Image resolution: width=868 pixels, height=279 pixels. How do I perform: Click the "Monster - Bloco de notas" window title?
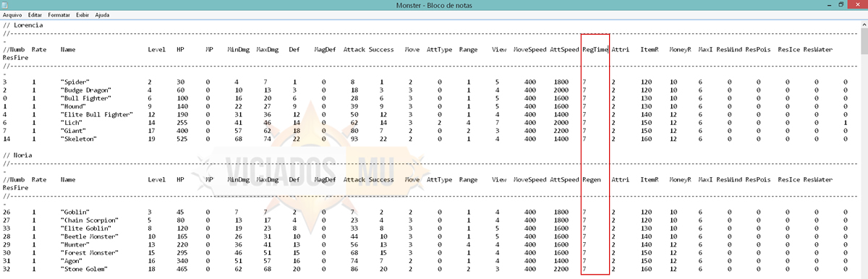coord(433,4)
